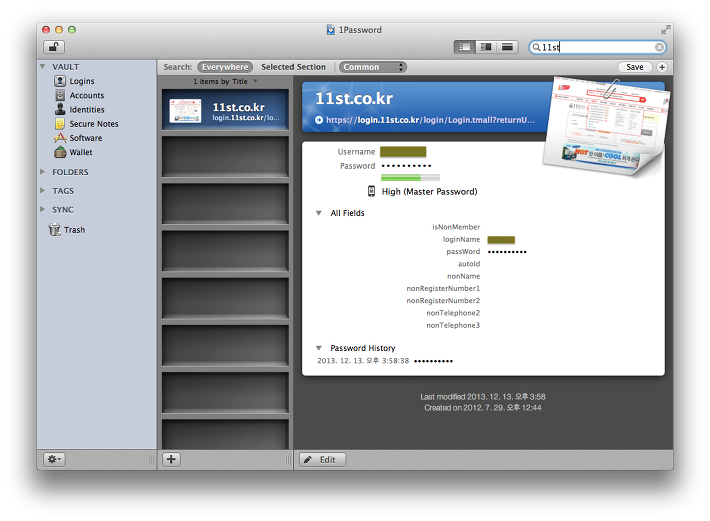The image size is (710, 521).
Task: Click the Identities silhouette icon
Action: 60,109
